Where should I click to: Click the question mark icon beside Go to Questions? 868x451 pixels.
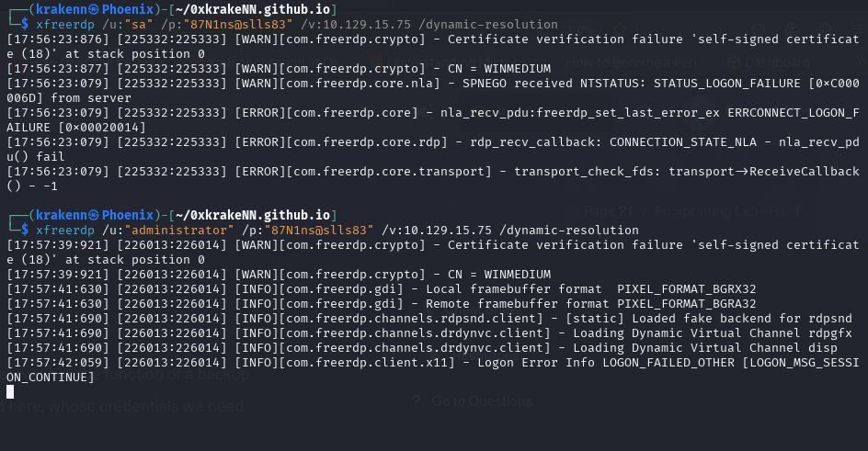coord(417,401)
